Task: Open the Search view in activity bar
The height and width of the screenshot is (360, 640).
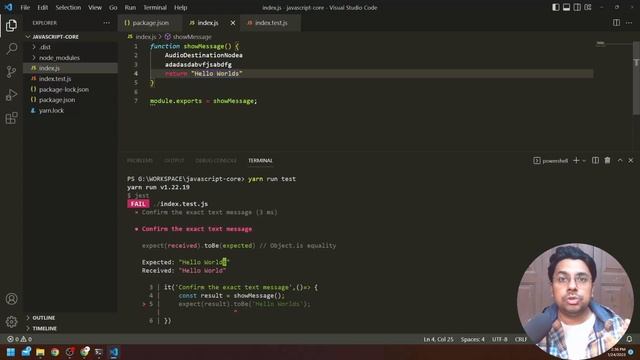Action: (x=11, y=49)
